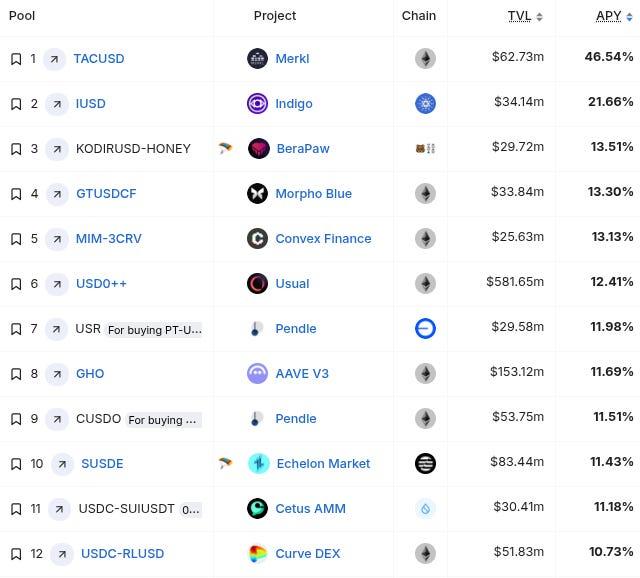Viewport: 640px width, 578px height.
Task: Click the Sui chain icon for USDC-SUIUSDT
Action: (x=425, y=509)
